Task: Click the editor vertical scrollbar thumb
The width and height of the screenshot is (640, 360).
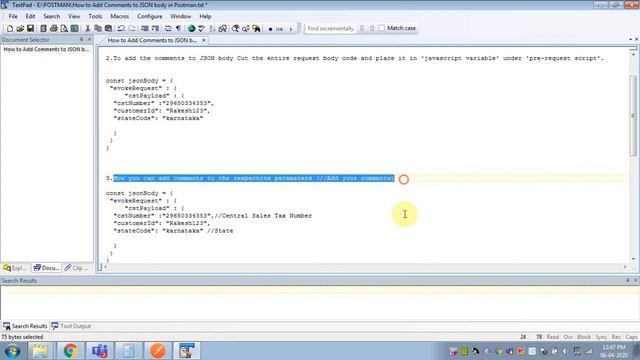Action: [633, 116]
